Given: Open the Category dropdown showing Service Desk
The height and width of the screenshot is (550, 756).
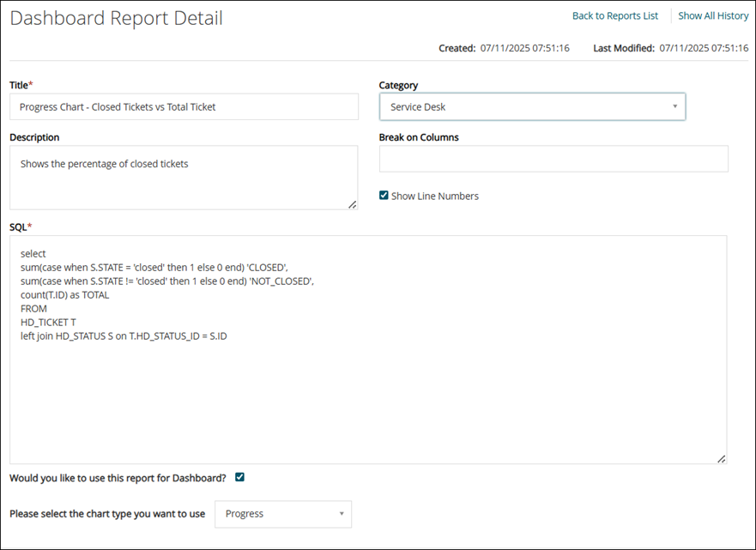Looking at the screenshot, I should (532, 107).
